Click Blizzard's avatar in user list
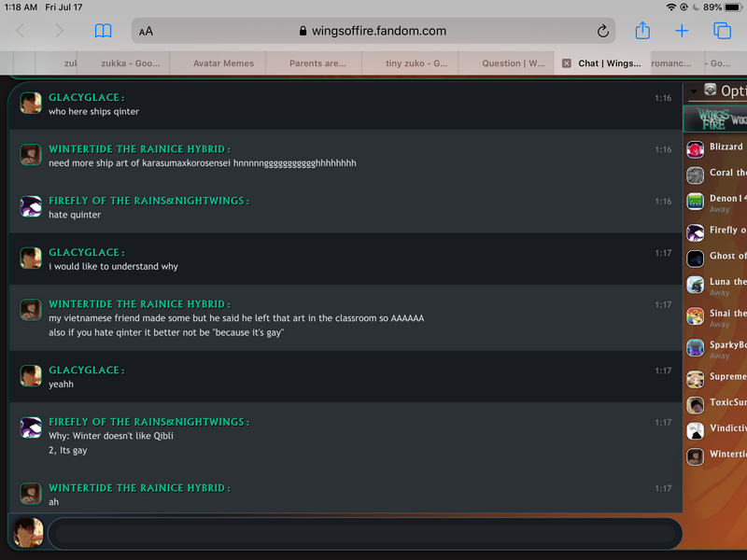The image size is (747, 560). (695, 149)
